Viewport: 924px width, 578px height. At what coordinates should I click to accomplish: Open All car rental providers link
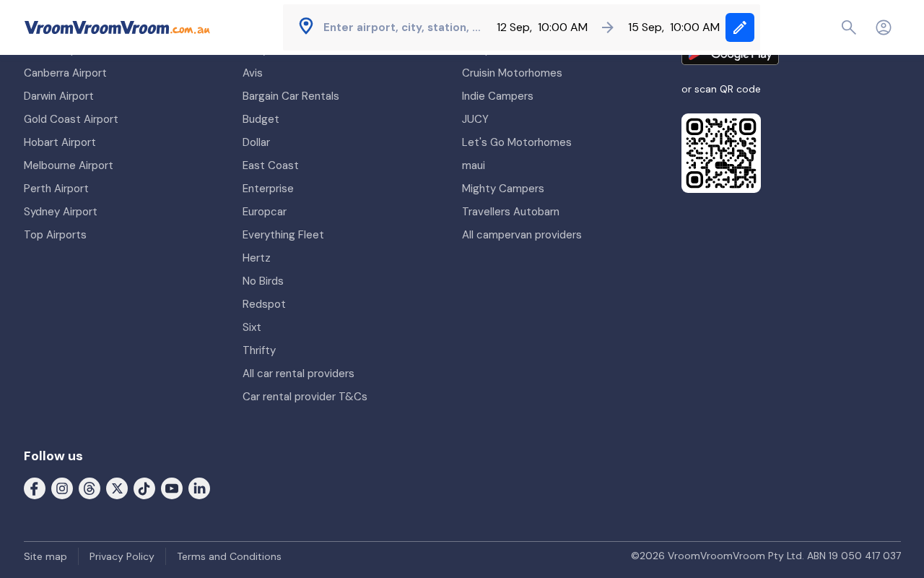tap(298, 374)
